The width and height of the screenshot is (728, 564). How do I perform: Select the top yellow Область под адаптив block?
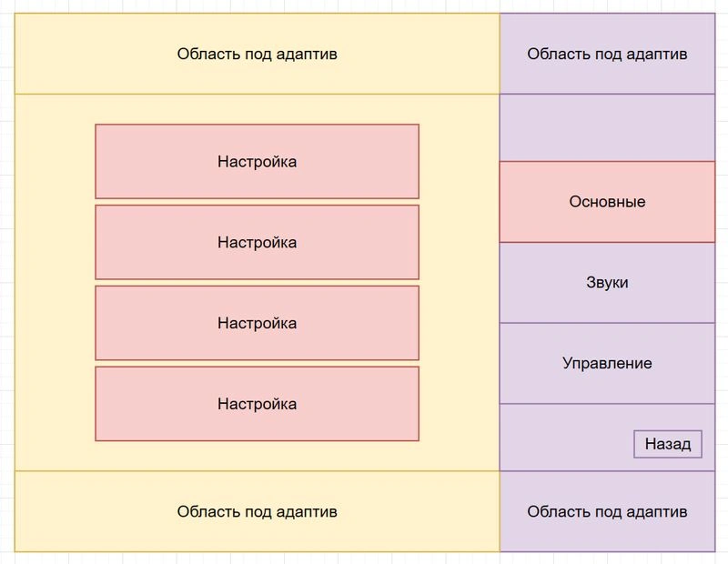coord(257,54)
